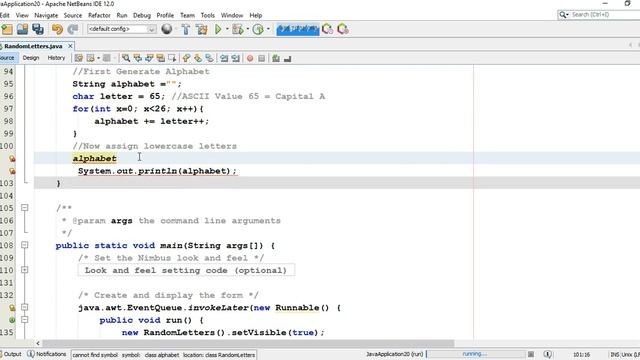
Task: Run the project with green play icon
Action: [x=218, y=29]
